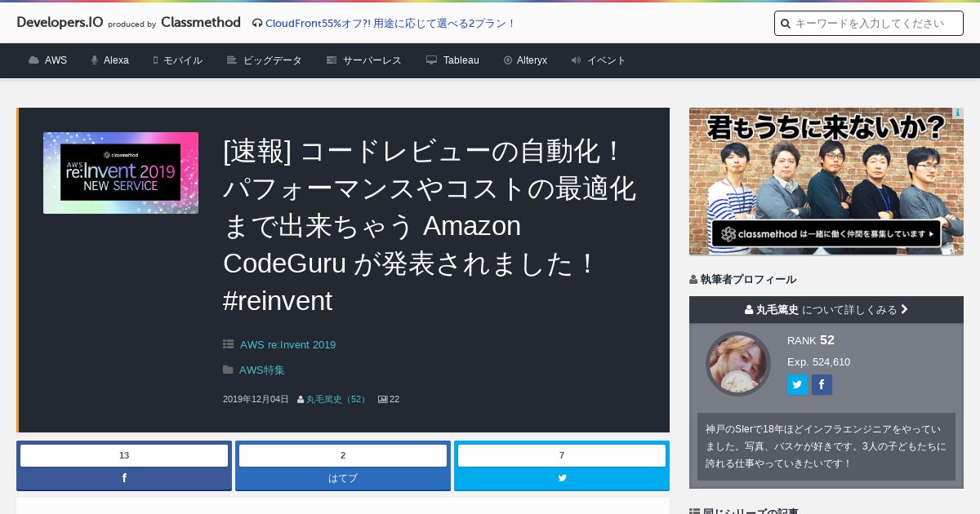Click the view count icon beside 22
The image size is (980, 514).
click(x=382, y=399)
